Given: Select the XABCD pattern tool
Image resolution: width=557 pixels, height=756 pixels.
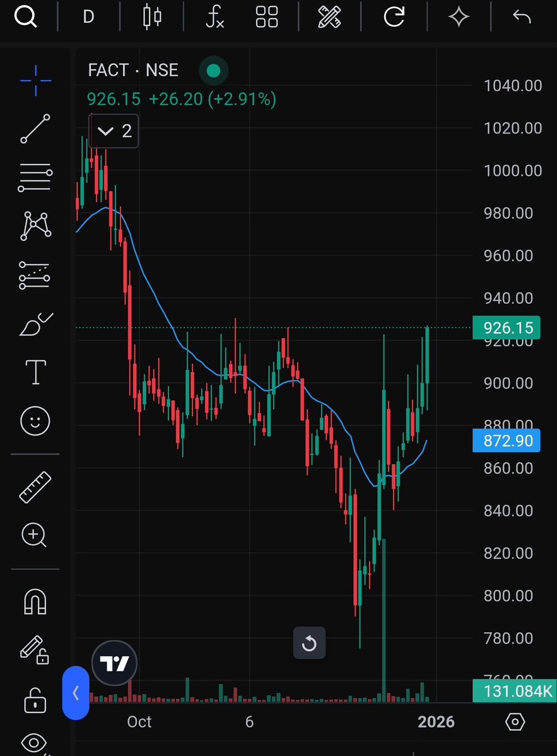Looking at the screenshot, I should pos(36,226).
